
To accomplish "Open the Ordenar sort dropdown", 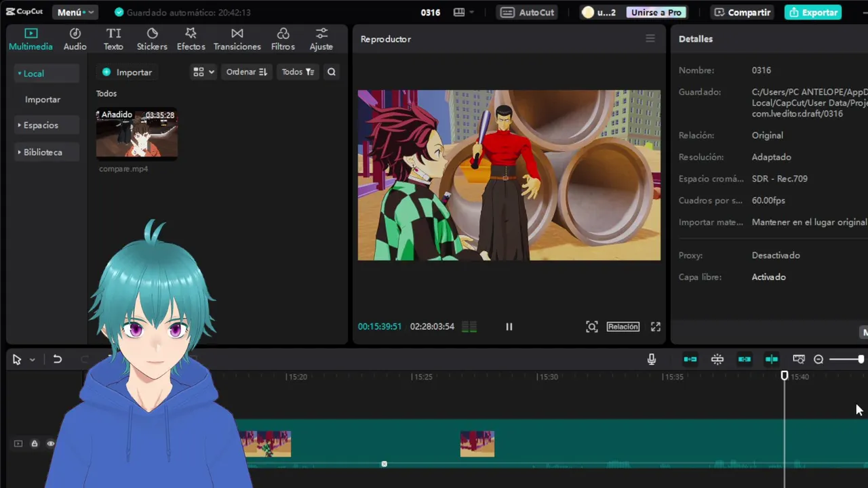I will point(247,72).
